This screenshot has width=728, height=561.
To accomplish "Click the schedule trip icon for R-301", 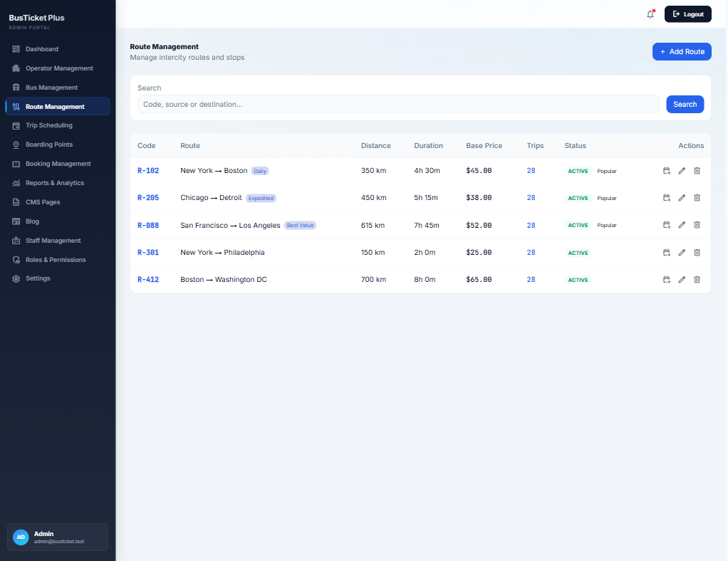I will (x=667, y=253).
